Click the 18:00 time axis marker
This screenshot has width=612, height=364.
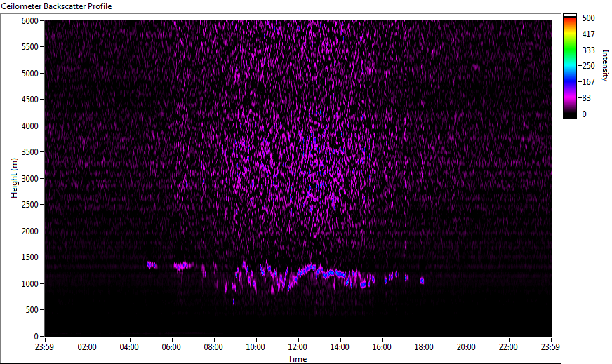click(424, 346)
